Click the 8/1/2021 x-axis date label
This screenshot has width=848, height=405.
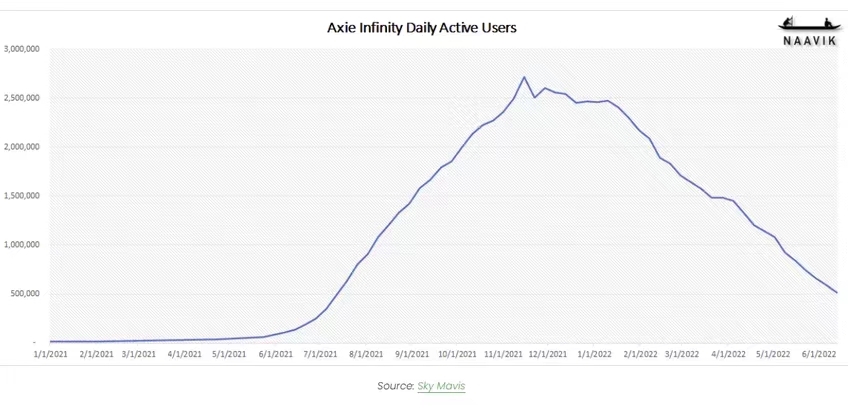366,353
